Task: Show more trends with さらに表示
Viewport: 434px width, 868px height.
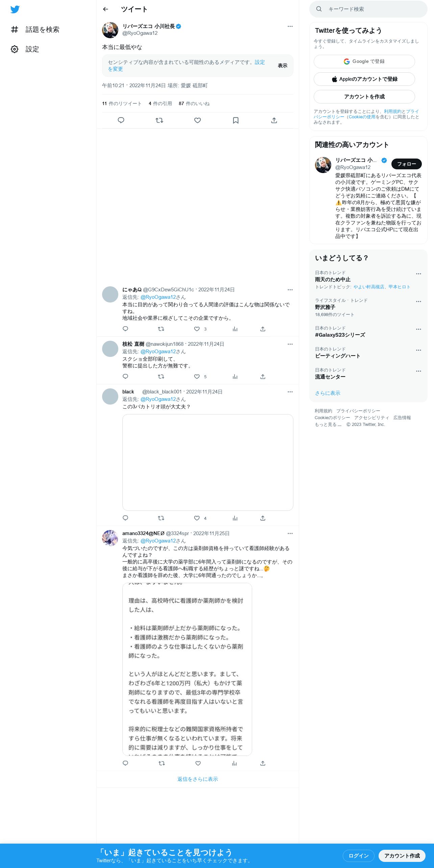Action: (328, 393)
